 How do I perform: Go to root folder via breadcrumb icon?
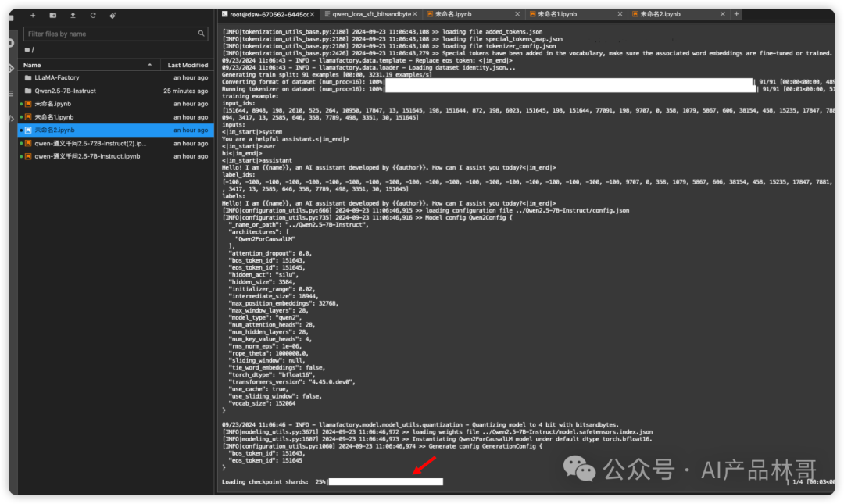coord(27,49)
